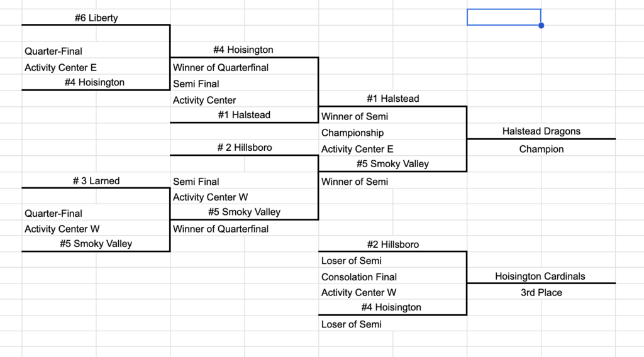
Task: Click the "Quarter-Final" cell under "#6 Liberty"
Action: tap(53, 51)
